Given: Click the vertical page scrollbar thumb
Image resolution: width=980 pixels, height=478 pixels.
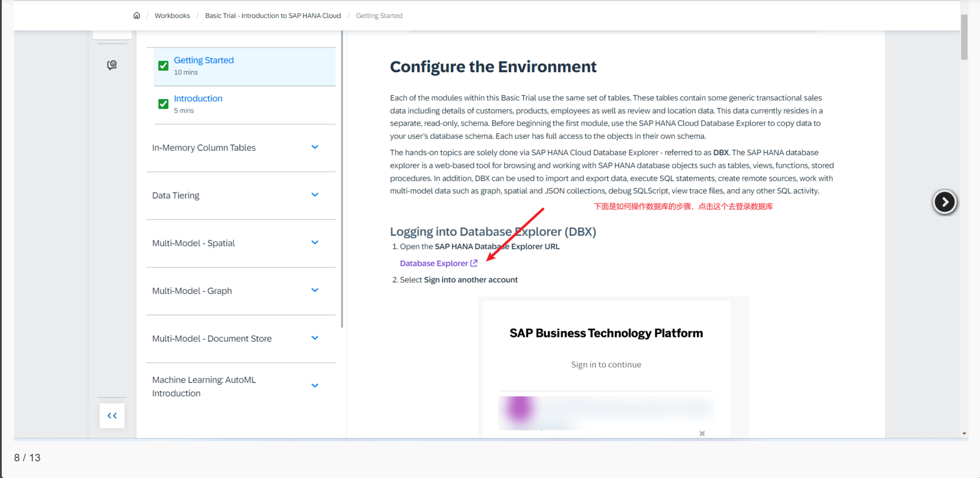Looking at the screenshot, I should (x=964, y=37).
